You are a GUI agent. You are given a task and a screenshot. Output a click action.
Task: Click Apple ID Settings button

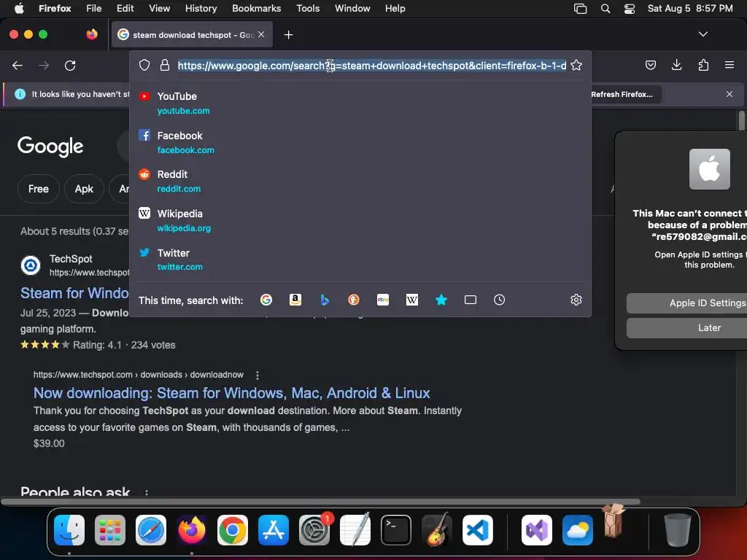(x=686, y=303)
